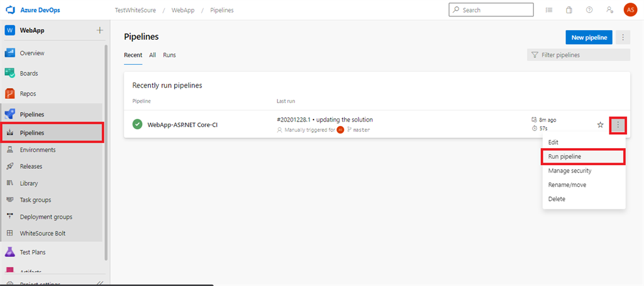Open the Overview sidebar icon
Screen dimensions: 644x286
click(x=10, y=53)
